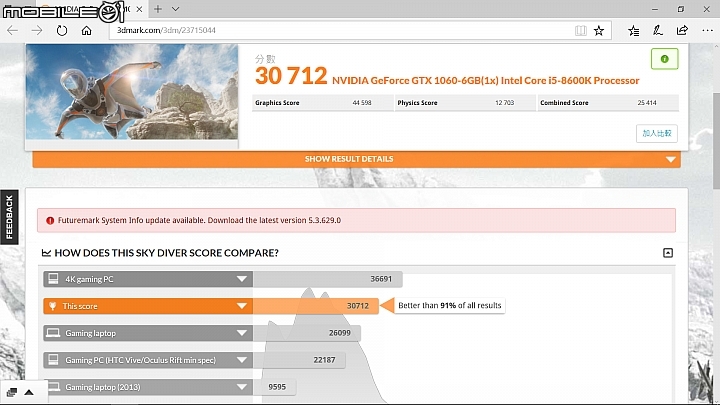
Task: Click the green result validation info icon
Action: [664, 59]
